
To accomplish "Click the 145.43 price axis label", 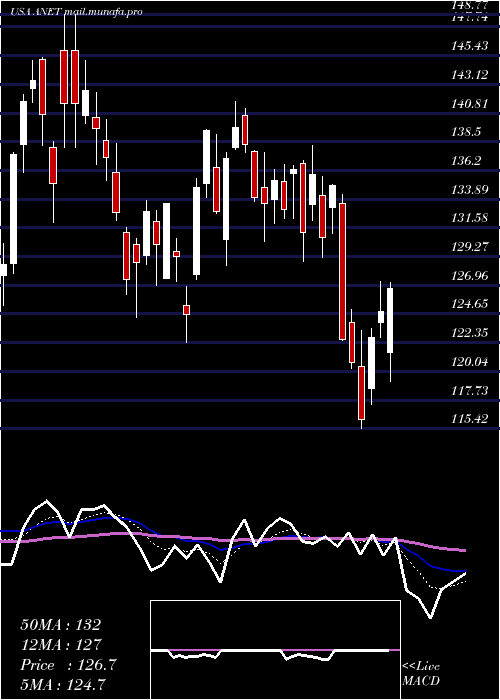I will pyautogui.click(x=471, y=46).
